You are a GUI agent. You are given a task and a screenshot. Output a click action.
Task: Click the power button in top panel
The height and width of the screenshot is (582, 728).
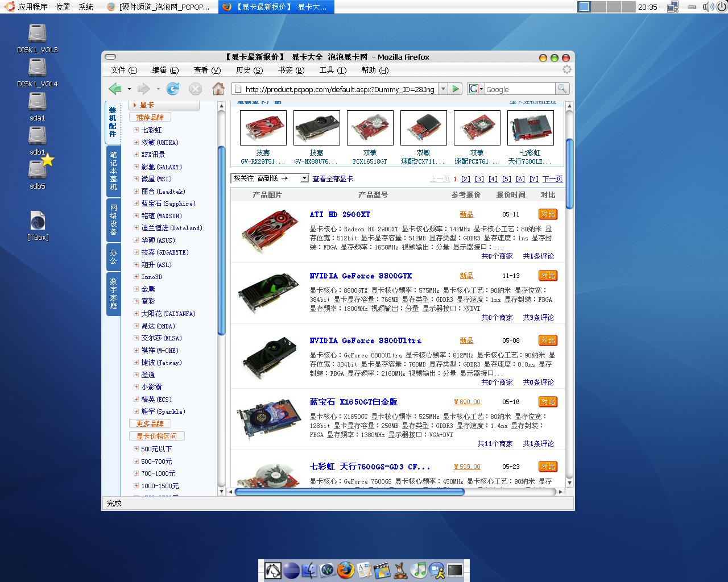(x=722, y=7)
